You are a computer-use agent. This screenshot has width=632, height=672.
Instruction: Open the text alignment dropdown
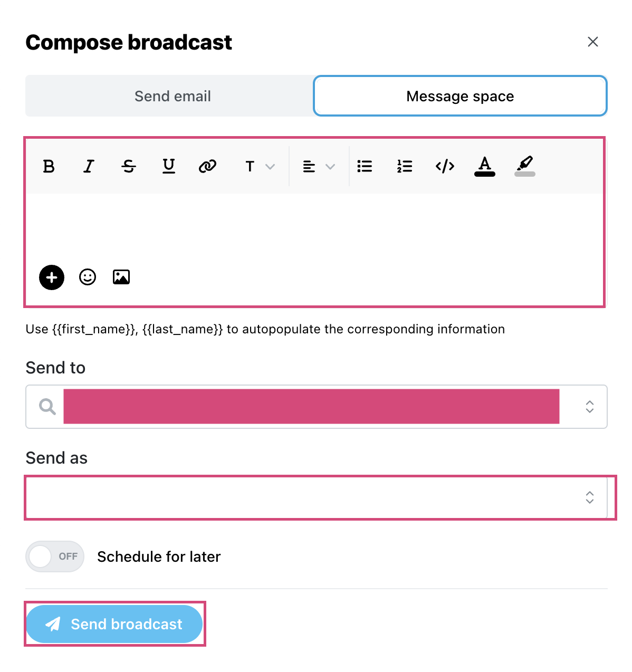pos(319,167)
